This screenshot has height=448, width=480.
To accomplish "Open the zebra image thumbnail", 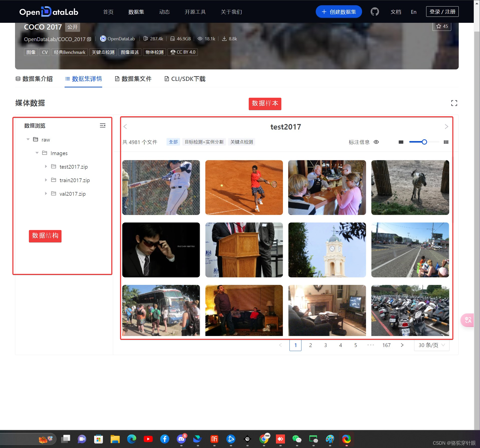I will click(410, 187).
